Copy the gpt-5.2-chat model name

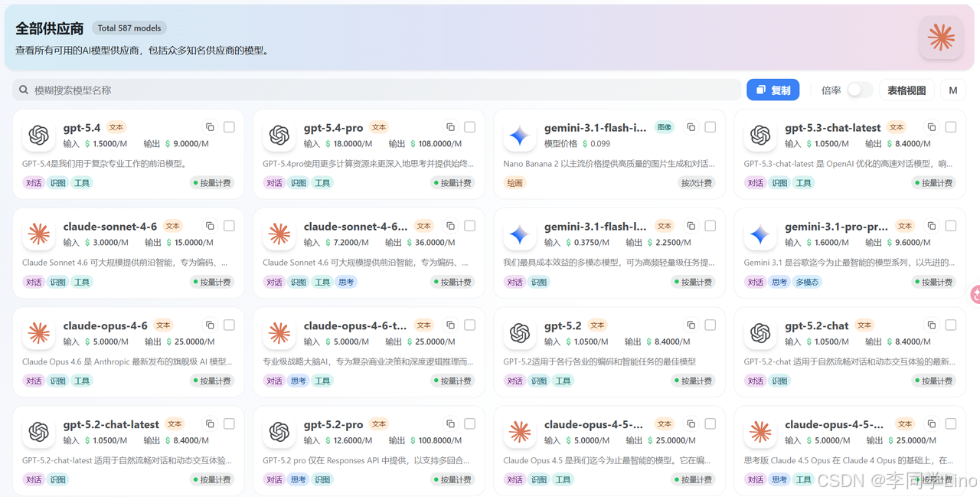pos(931,325)
